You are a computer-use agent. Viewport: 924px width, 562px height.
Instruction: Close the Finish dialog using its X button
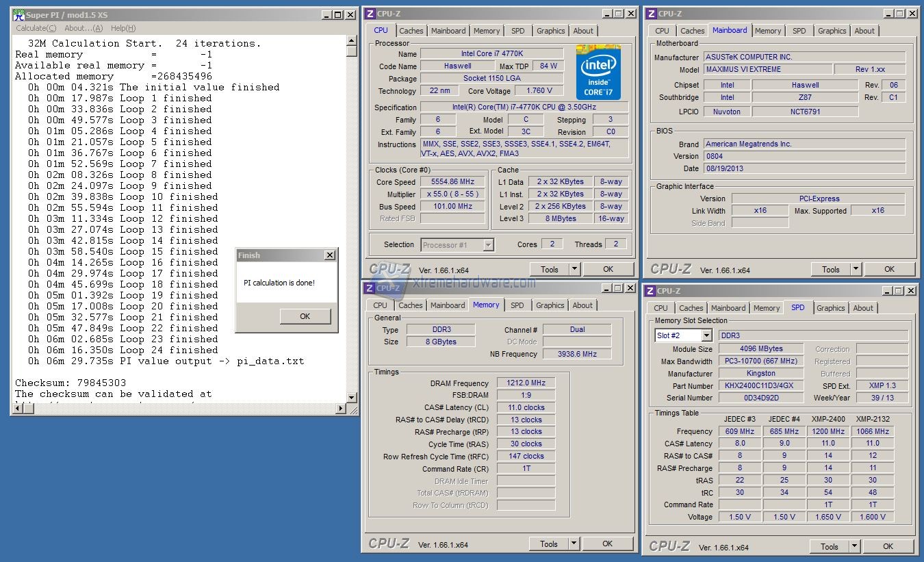coord(329,255)
